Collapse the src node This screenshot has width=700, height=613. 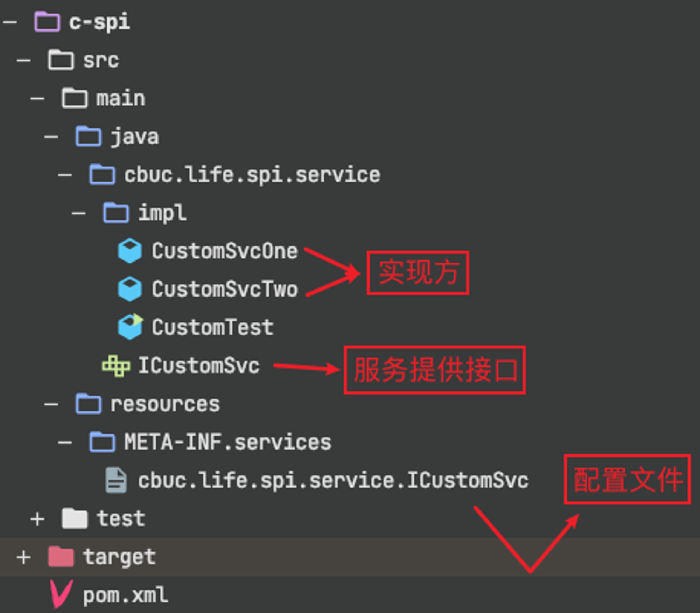(24, 61)
